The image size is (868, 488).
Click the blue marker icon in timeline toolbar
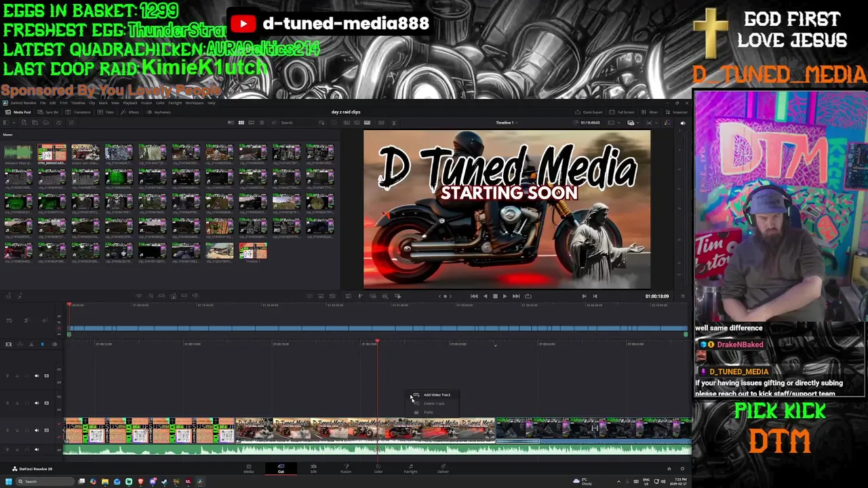click(42, 344)
